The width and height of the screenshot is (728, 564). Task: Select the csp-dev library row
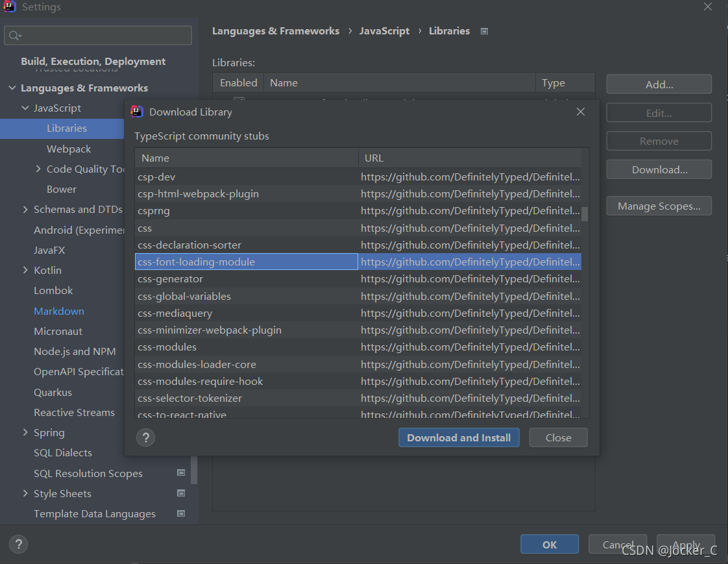coord(358,177)
